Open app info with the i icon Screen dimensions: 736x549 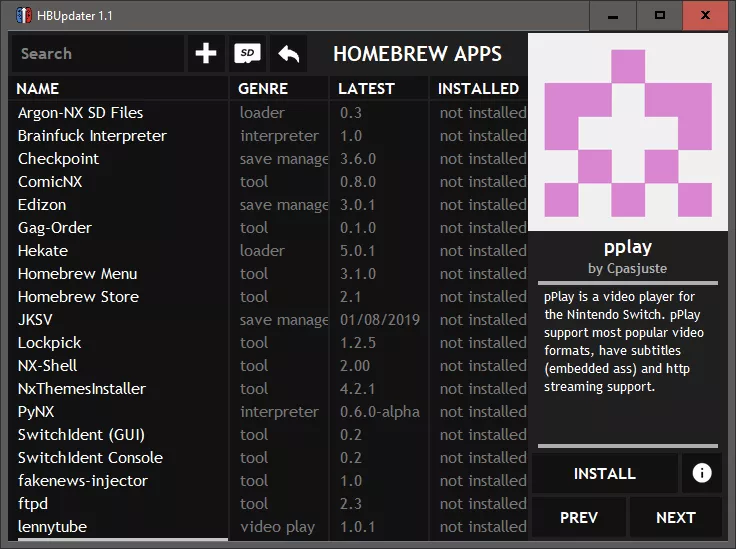(x=702, y=473)
